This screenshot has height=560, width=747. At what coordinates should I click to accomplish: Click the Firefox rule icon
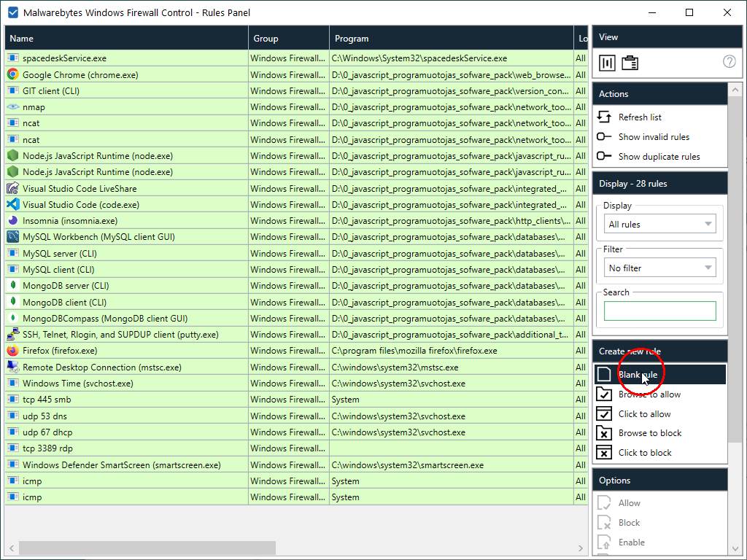(x=12, y=351)
